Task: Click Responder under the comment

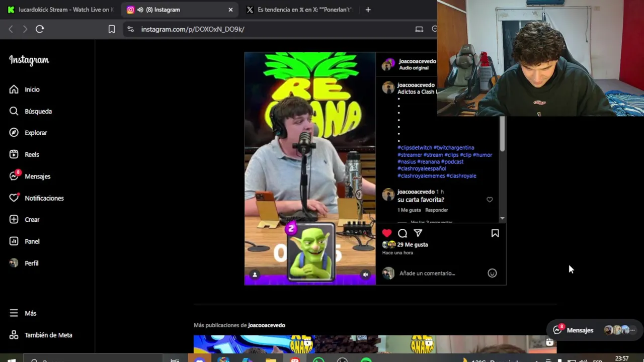Action: coord(436,210)
